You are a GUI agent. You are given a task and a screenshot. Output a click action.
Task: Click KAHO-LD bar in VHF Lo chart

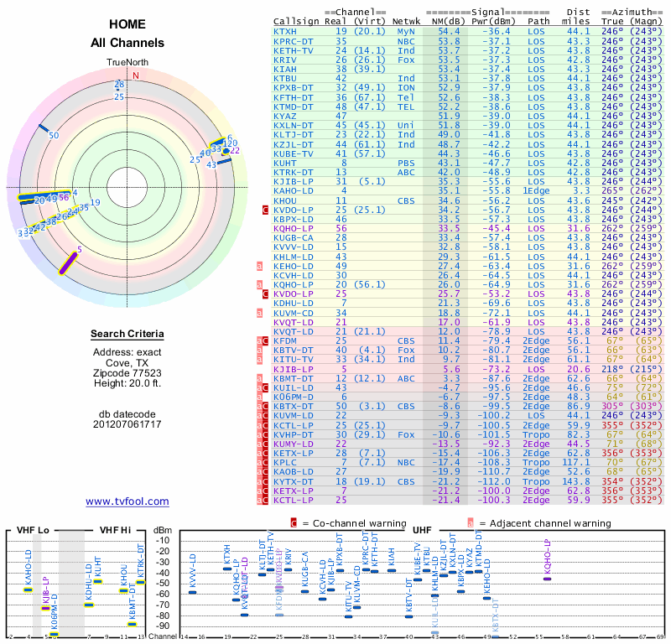tap(28, 589)
